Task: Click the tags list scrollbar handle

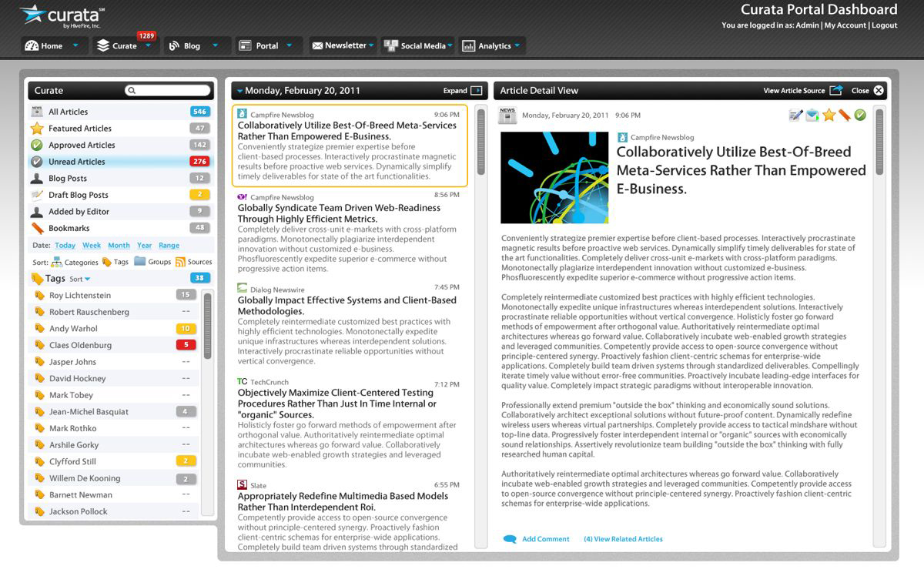Action: click(x=207, y=325)
